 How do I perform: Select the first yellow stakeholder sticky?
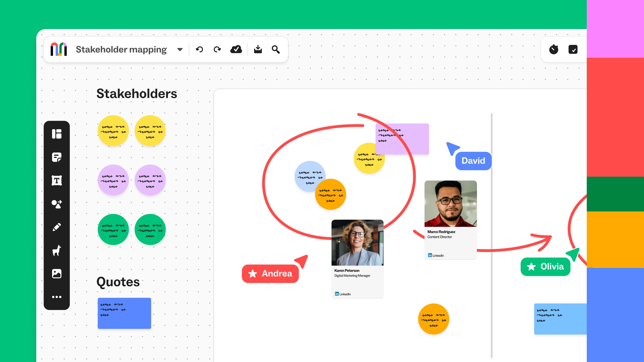point(113,131)
